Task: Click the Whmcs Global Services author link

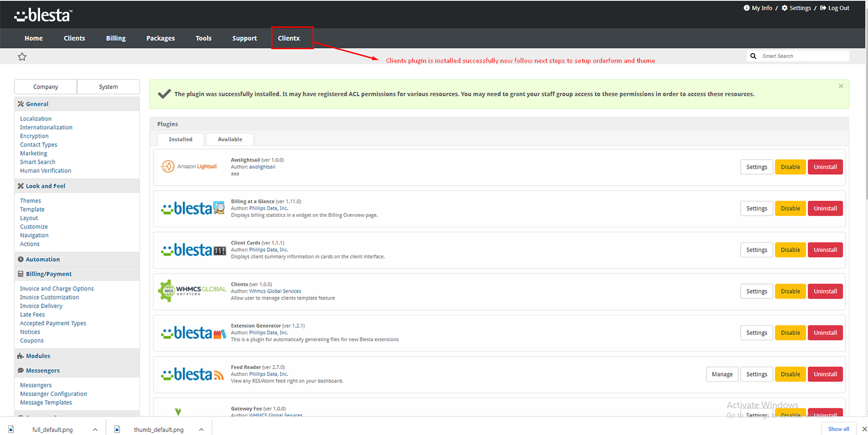Action: coord(275,291)
